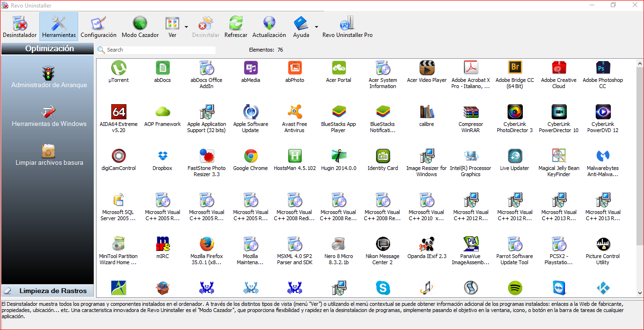Select Apple Software Update entry
644x330 pixels.
pos(250,119)
